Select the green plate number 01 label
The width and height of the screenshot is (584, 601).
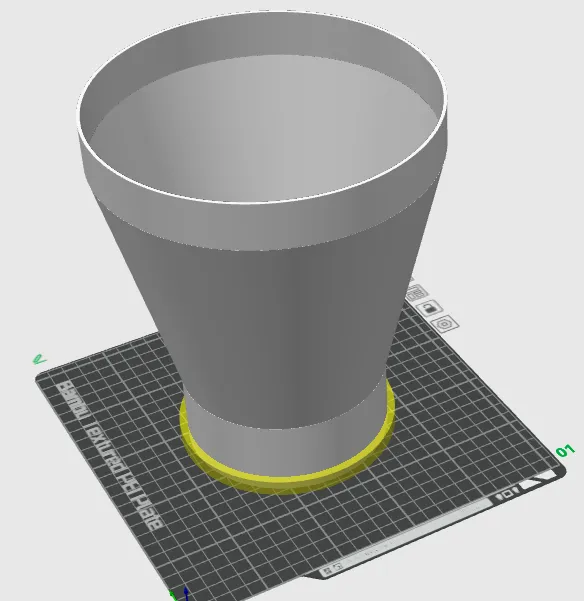pyautogui.click(x=565, y=451)
